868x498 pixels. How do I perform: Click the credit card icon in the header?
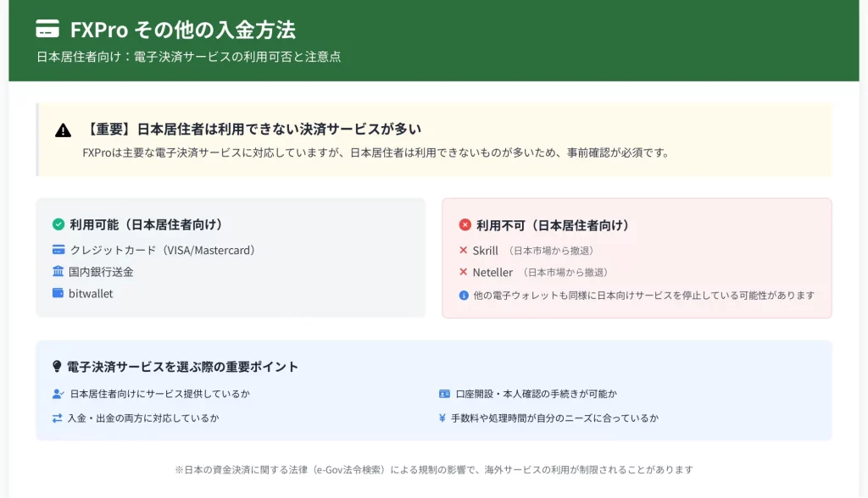tap(47, 30)
